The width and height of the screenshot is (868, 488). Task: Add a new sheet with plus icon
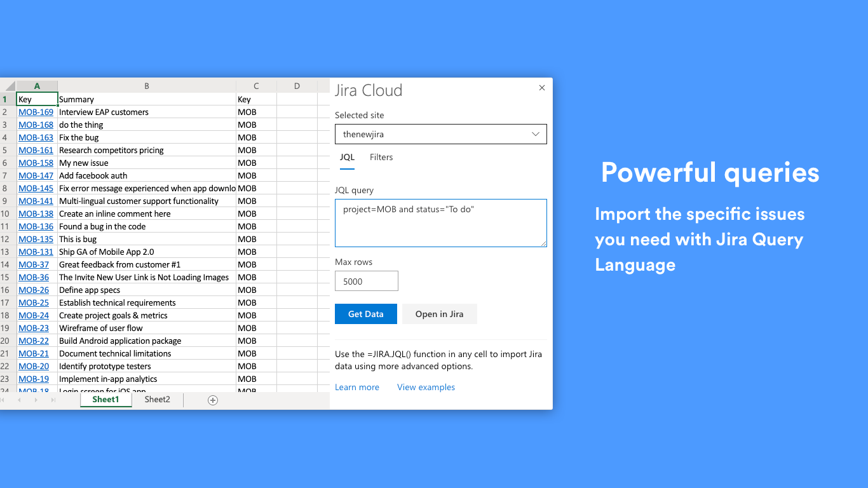point(213,400)
